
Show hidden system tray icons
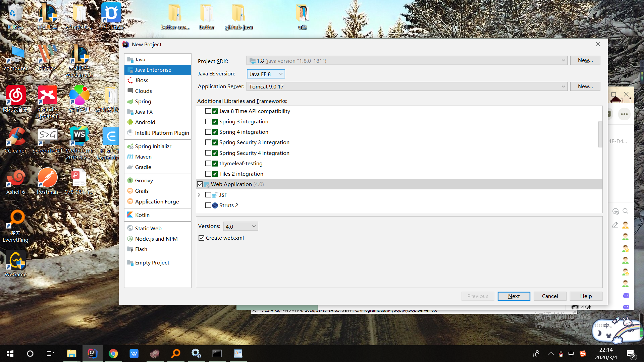[x=551, y=354]
